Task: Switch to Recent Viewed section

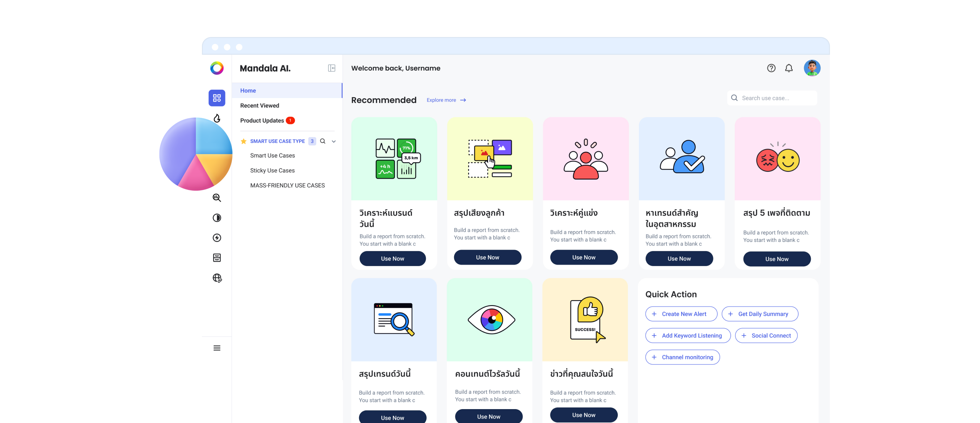Action: point(259,105)
